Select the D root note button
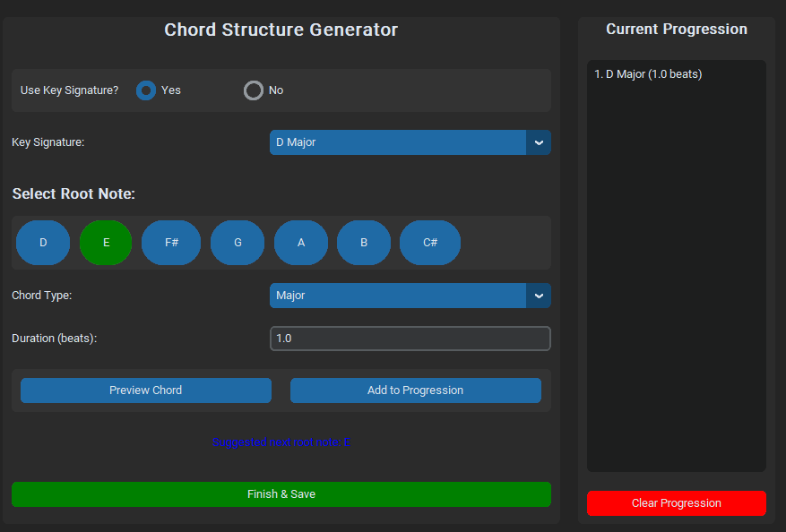 (43, 243)
